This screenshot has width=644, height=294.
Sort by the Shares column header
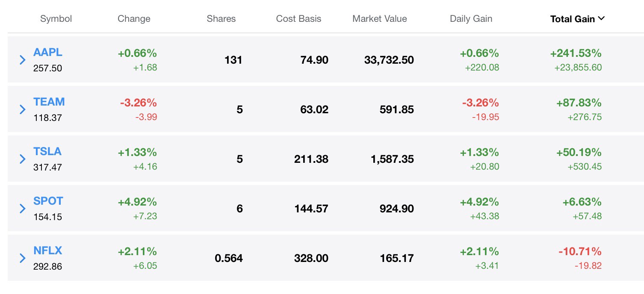click(221, 19)
